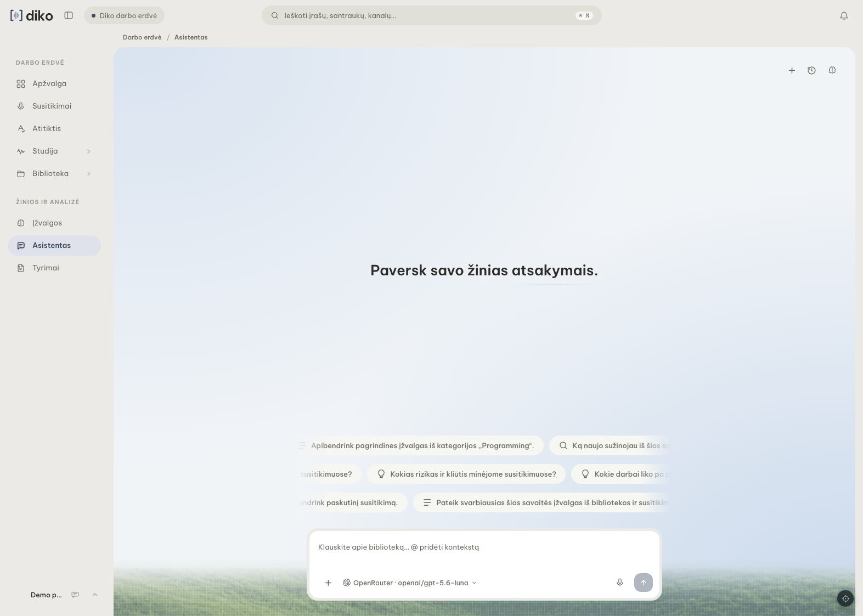Click the "Paversk savo žinias atsakymais." heading
Viewport: 863px width, 616px height.
(484, 270)
